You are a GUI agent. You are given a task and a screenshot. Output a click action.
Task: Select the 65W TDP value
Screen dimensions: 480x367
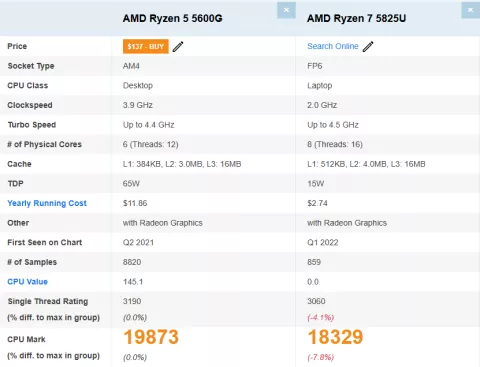[131, 184]
